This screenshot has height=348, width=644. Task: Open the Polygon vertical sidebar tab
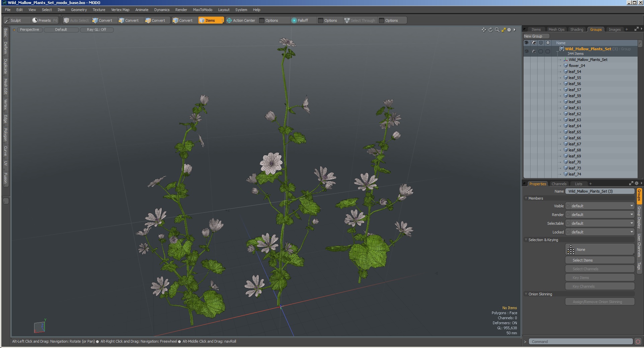(x=5, y=135)
